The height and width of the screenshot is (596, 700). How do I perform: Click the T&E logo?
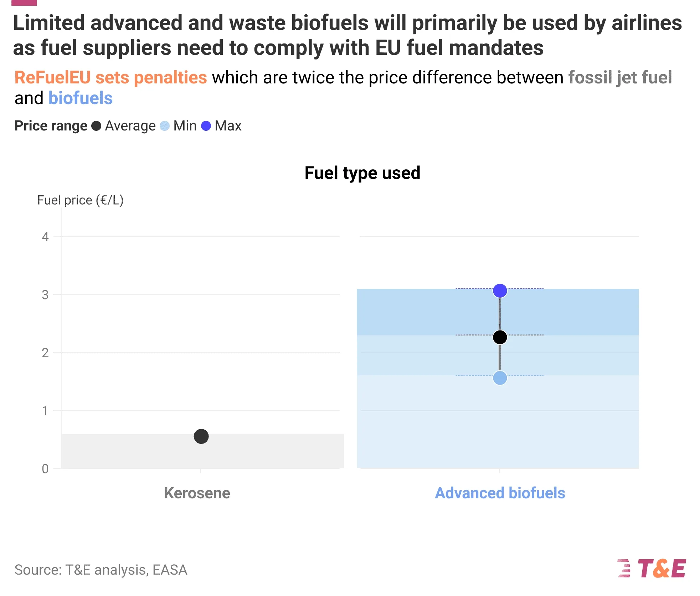(x=652, y=568)
